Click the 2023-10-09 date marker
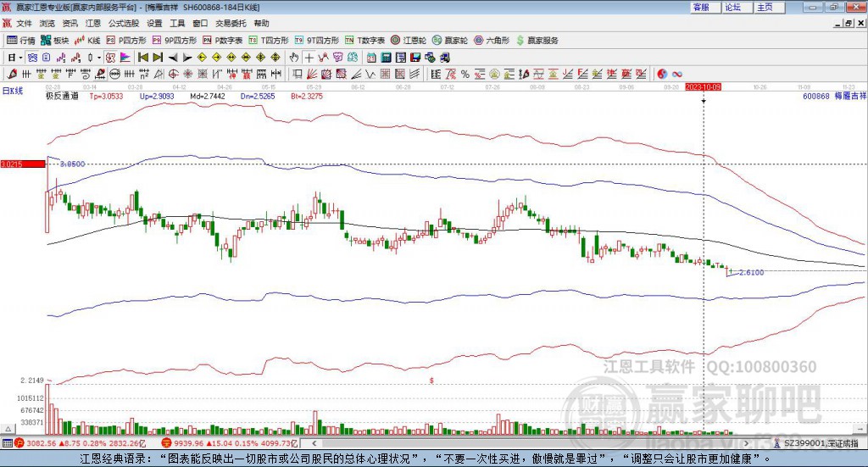The image size is (868, 467). click(x=703, y=86)
